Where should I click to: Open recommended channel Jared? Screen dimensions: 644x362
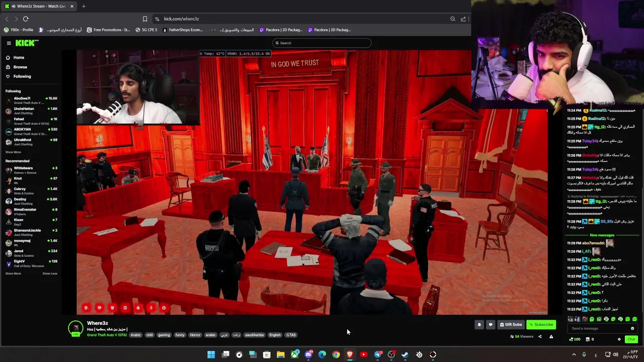pyautogui.click(x=31, y=253)
